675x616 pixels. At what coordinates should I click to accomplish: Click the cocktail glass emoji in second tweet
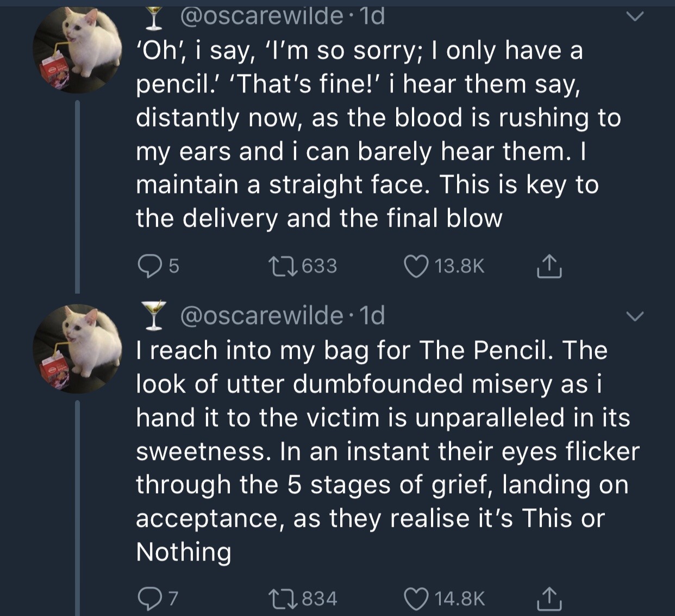point(155,316)
